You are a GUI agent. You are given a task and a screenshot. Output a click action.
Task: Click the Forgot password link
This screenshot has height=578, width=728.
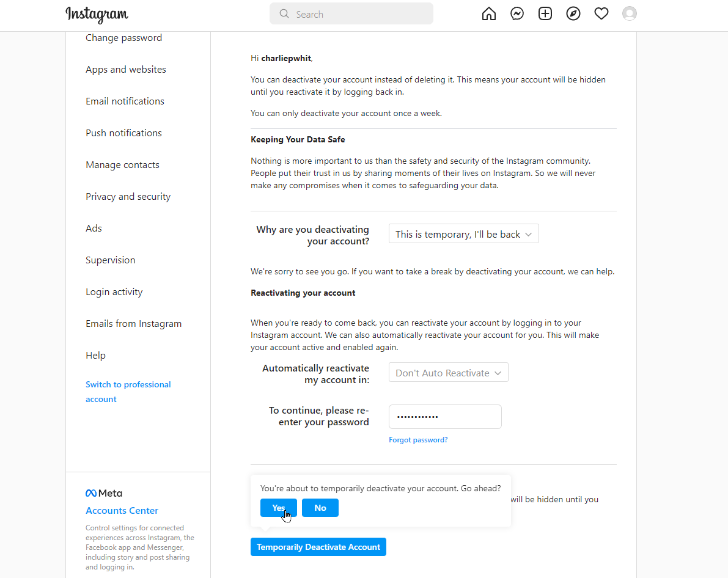418,440
